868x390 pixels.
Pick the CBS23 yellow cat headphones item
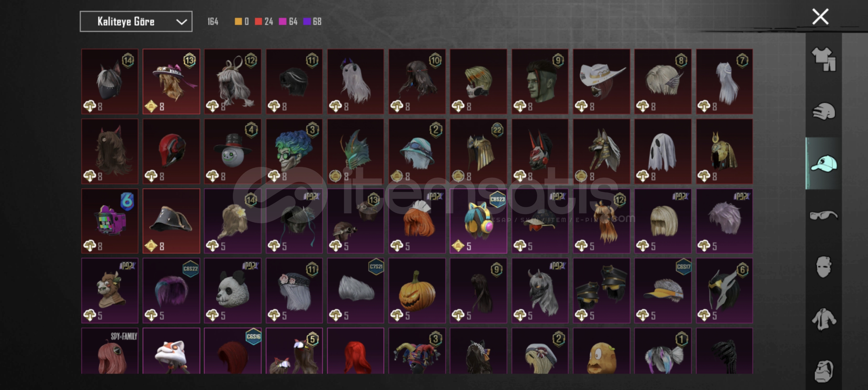(x=478, y=221)
